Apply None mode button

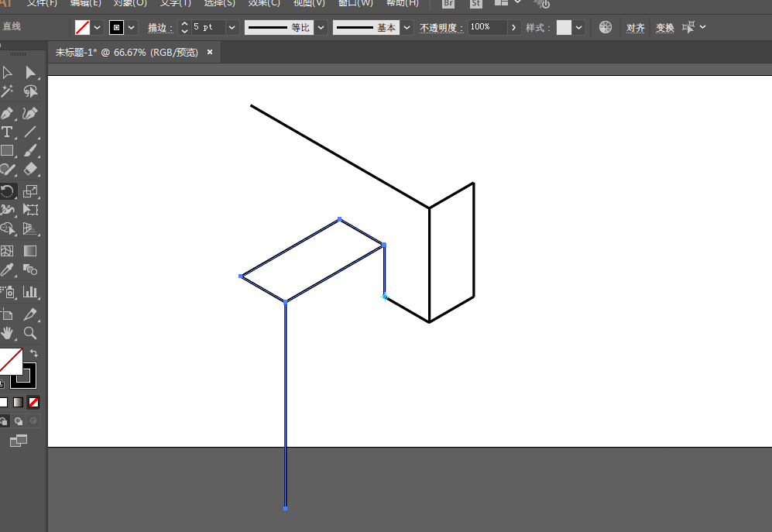33,403
